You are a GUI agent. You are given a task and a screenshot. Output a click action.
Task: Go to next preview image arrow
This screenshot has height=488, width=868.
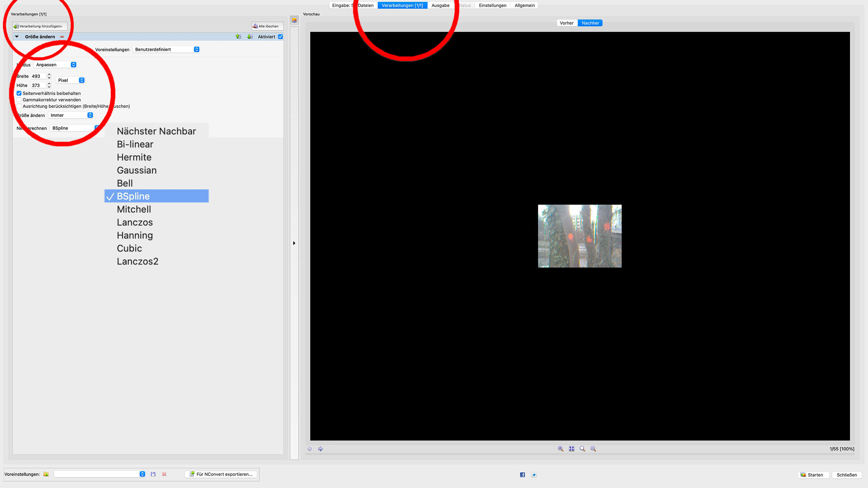pos(320,449)
